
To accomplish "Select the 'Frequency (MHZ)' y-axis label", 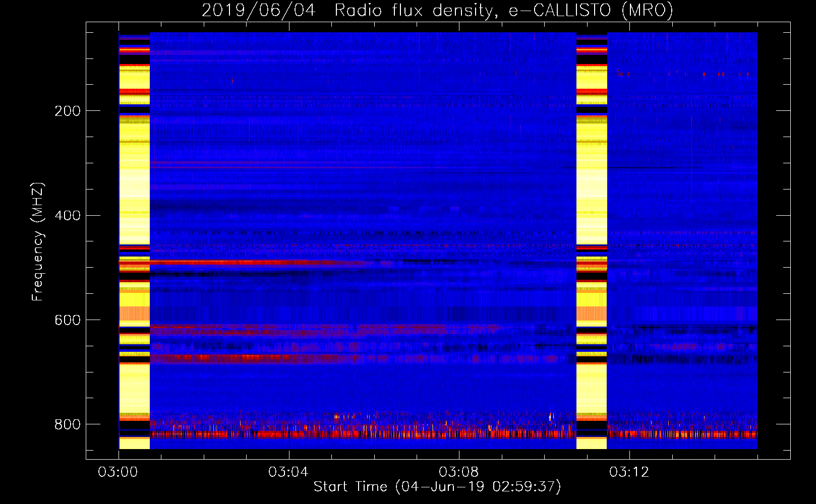I will 38,242.
